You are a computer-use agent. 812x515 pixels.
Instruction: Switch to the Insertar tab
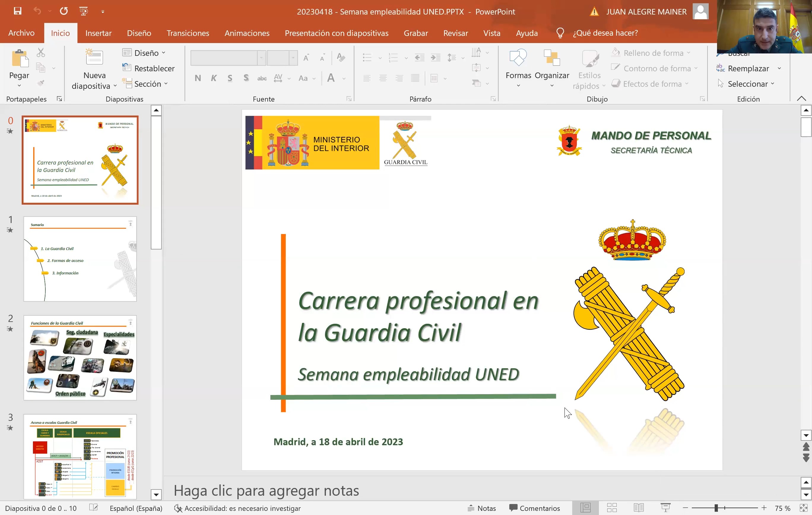[x=98, y=33]
